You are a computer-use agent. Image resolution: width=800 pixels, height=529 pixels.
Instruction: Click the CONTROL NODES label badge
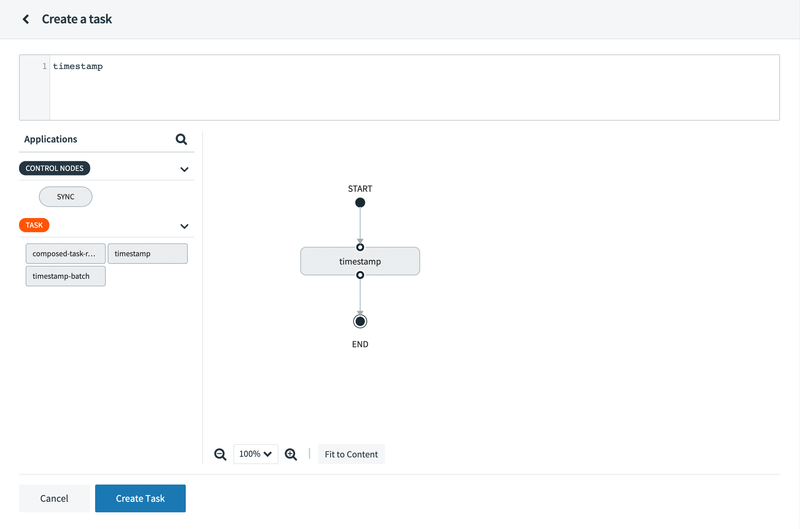point(55,168)
